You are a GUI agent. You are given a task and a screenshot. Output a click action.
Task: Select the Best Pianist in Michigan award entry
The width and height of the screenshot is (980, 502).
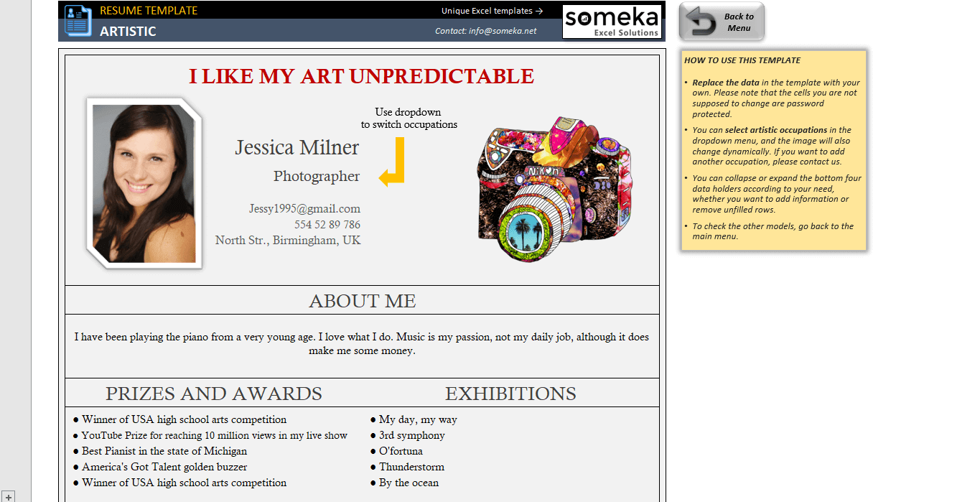point(164,451)
